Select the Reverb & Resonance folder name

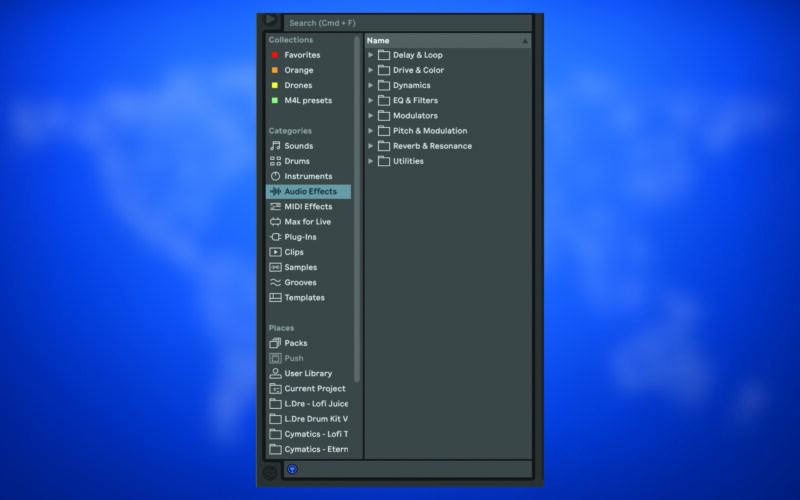coord(433,146)
